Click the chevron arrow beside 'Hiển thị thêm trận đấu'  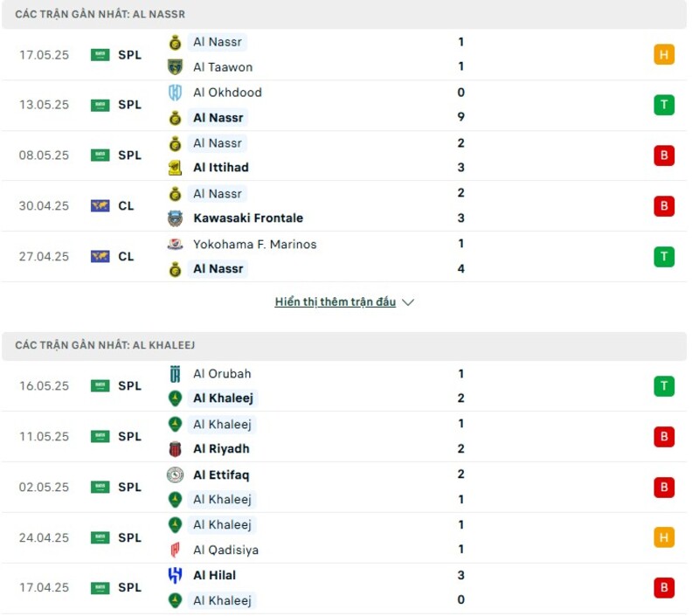408,302
